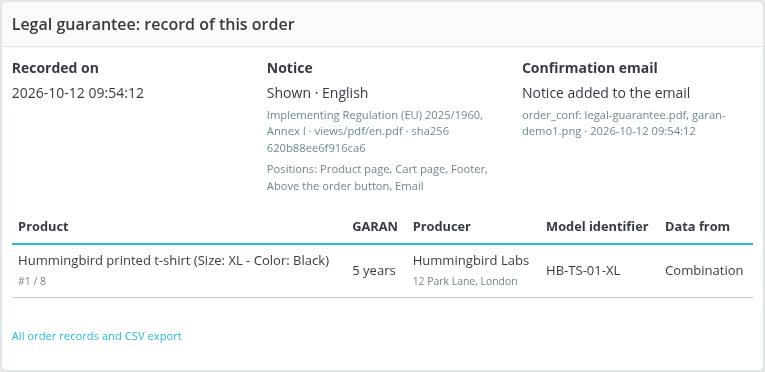The image size is (765, 372).
Task: Select the 'Hummingbird printed t-shirt' product name
Action: (104, 261)
